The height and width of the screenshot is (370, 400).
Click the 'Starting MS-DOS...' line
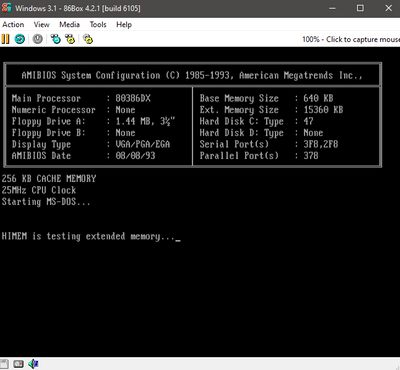point(46,202)
